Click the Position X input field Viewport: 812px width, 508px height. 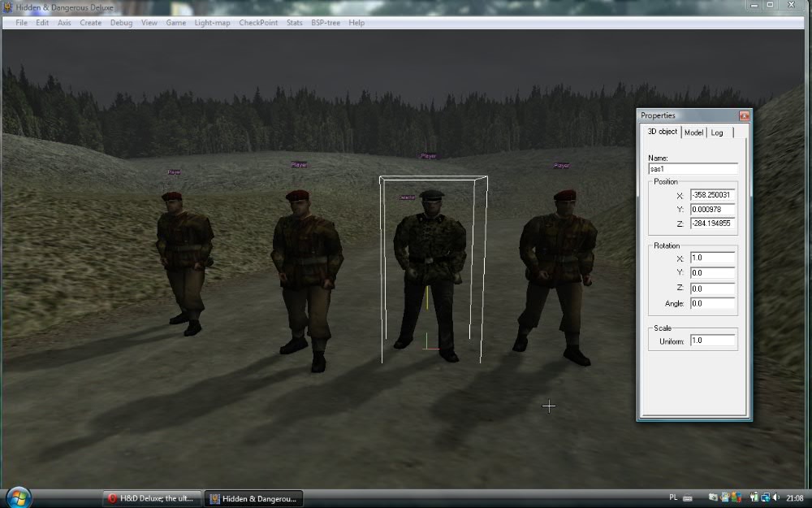coord(713,195)
